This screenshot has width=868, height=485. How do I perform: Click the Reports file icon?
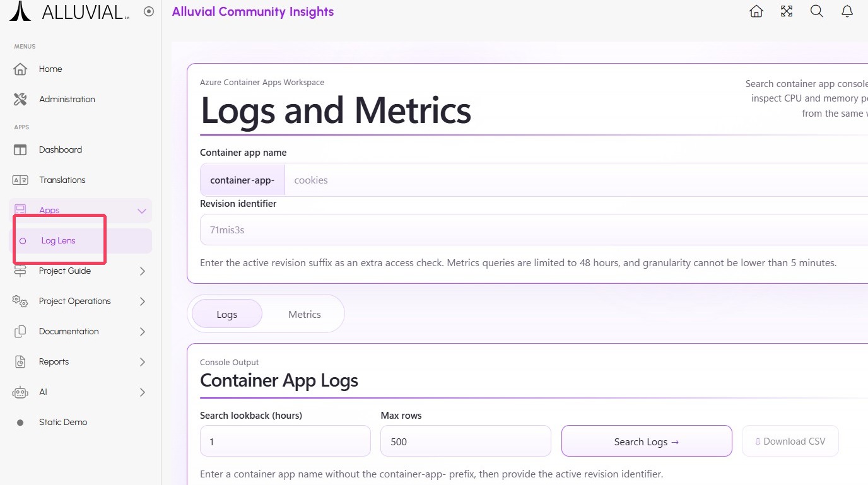click(20, 361)
